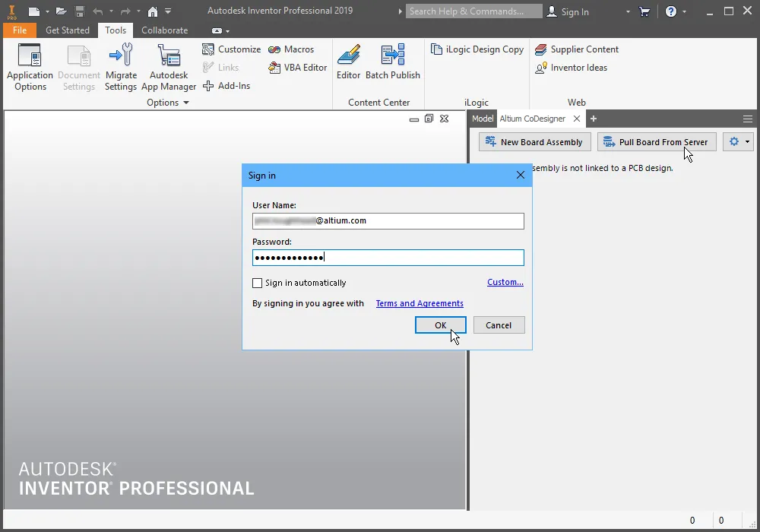Select the Tools ribbon tab

pyautogui.click(x=116, y=30)
